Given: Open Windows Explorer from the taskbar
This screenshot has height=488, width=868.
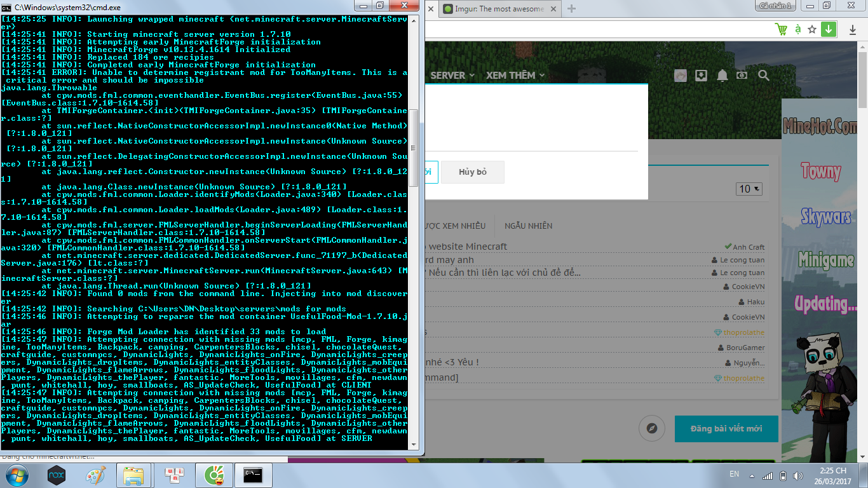Looking at the screenshot, I should (133, 475).
